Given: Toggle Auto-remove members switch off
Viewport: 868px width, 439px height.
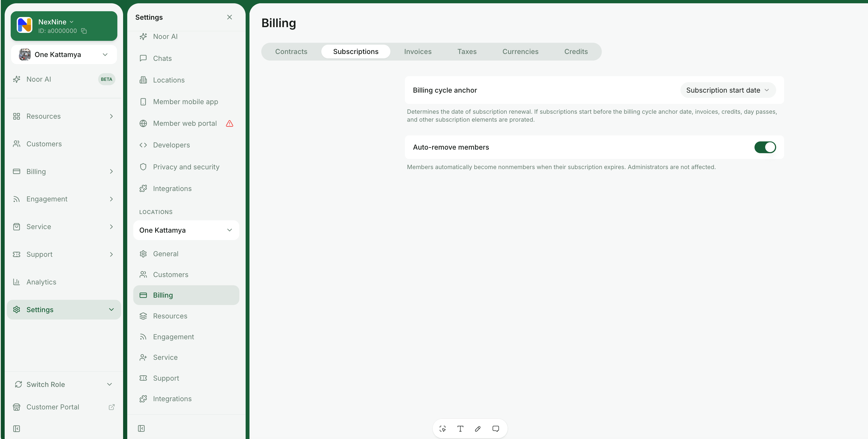Looking at the screenshot, I should [x=765, y=147].
